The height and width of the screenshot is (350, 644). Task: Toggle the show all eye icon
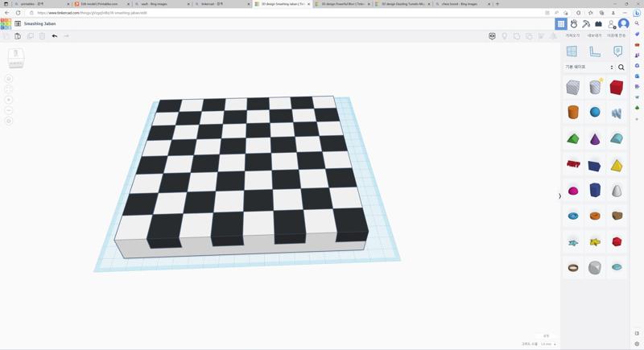click(492, 36)
